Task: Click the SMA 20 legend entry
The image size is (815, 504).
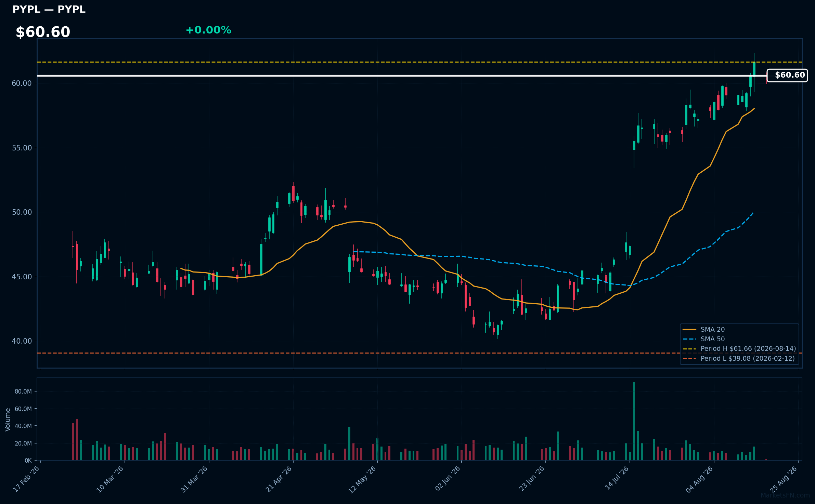Action: (x=712, y=329)
